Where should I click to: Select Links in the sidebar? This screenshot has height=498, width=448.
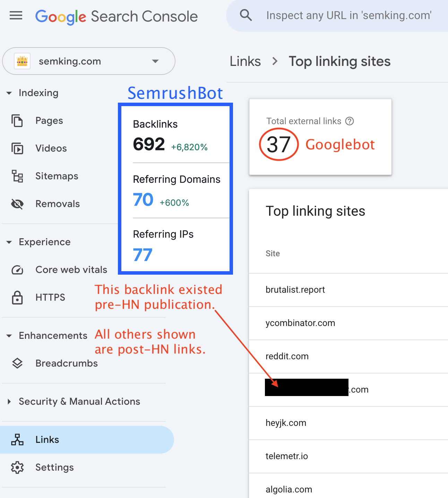tap(87, 440)
